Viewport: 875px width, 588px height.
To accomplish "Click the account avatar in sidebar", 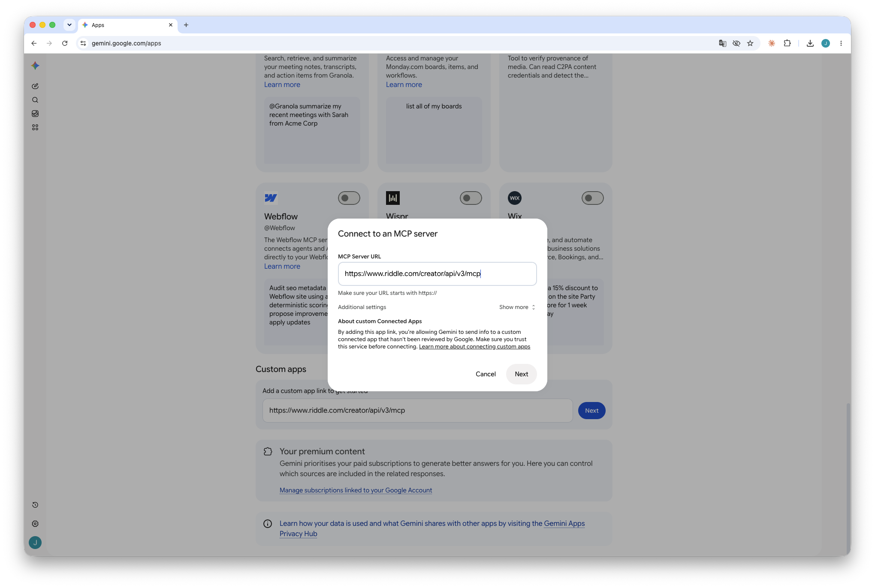I will click(x=35, y=543).
